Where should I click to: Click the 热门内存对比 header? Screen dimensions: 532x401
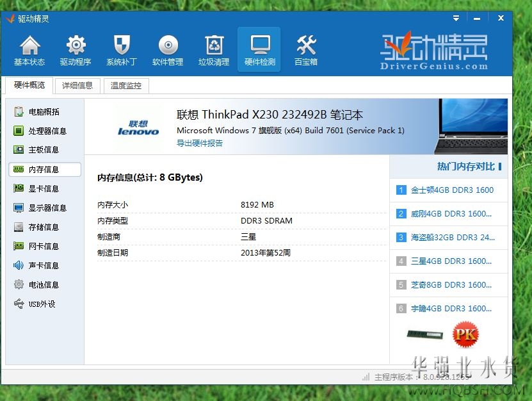(466, 167)
